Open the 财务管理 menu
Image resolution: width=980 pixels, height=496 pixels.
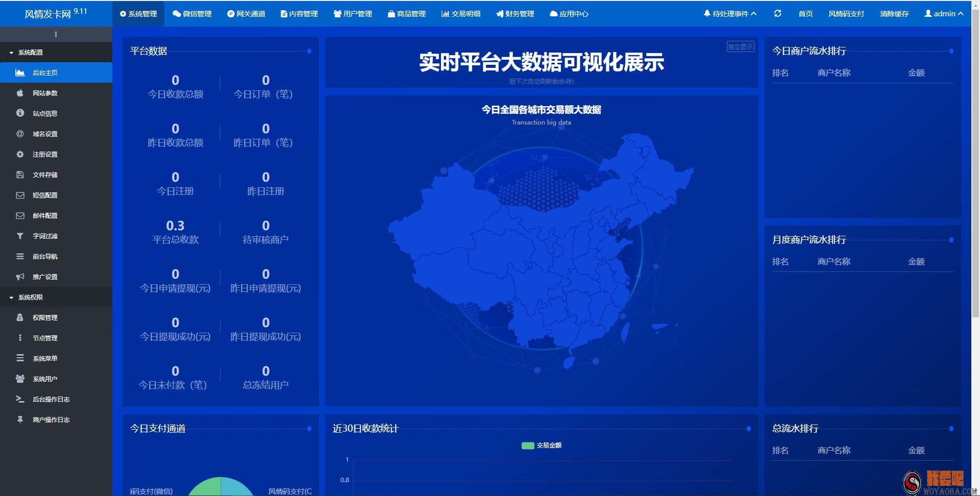514,14
